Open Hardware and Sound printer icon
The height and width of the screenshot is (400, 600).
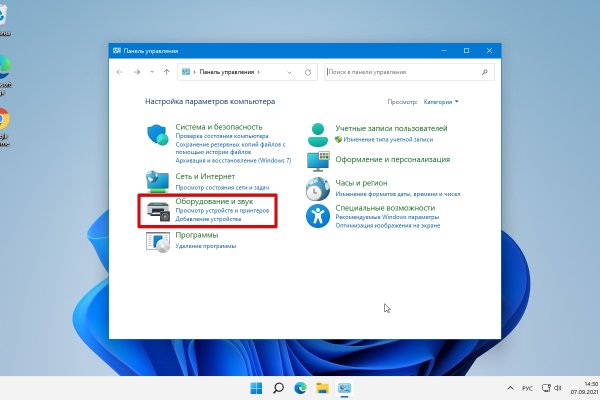[x=158, y=211]
